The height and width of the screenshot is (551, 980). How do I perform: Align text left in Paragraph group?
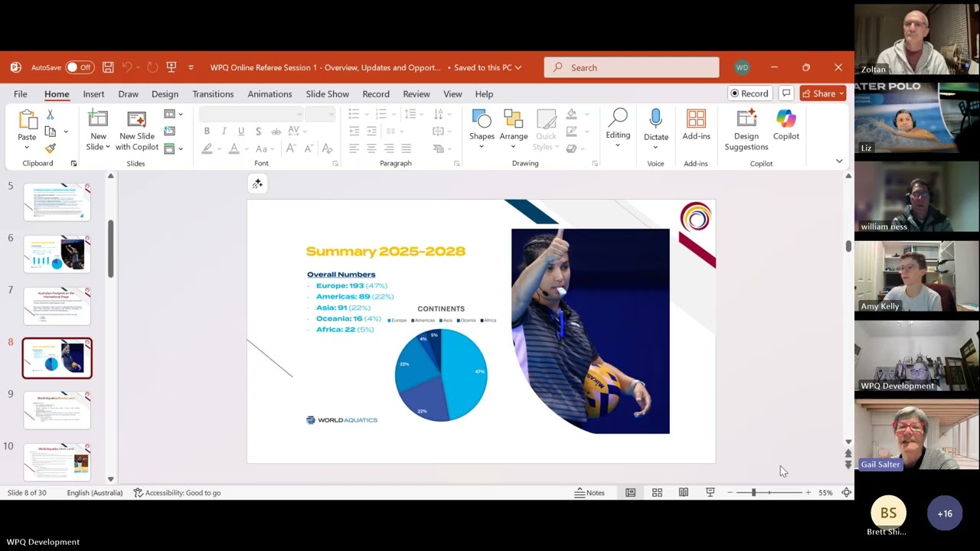[x=354, y=148]
